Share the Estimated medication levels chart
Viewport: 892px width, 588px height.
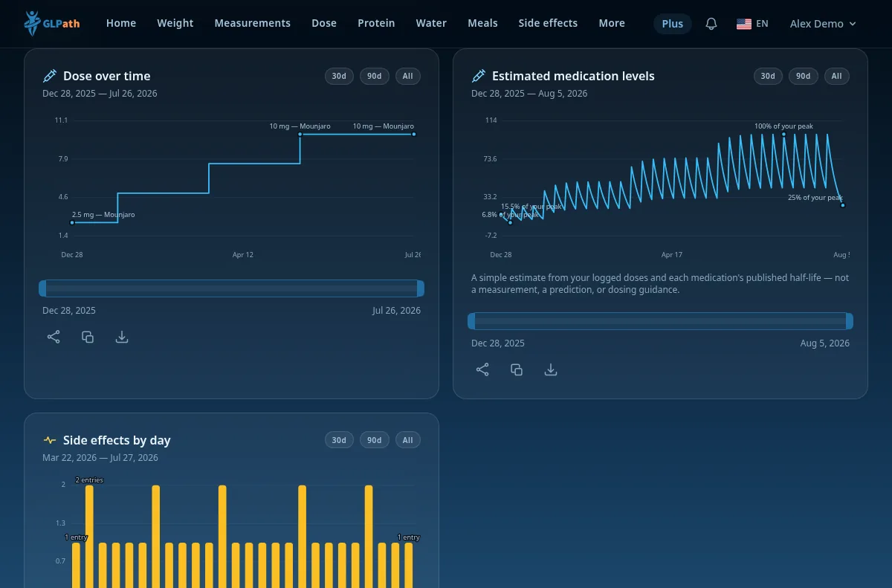click(482, 369)
